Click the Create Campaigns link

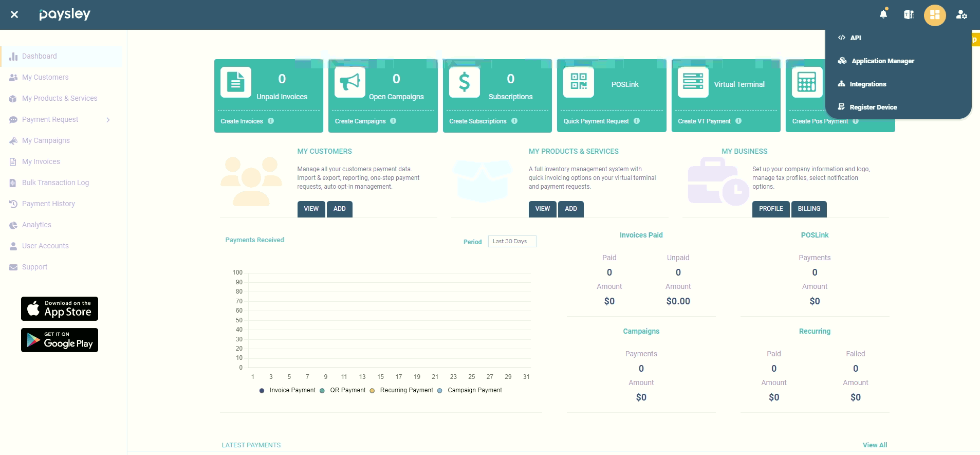pos(360,121)
